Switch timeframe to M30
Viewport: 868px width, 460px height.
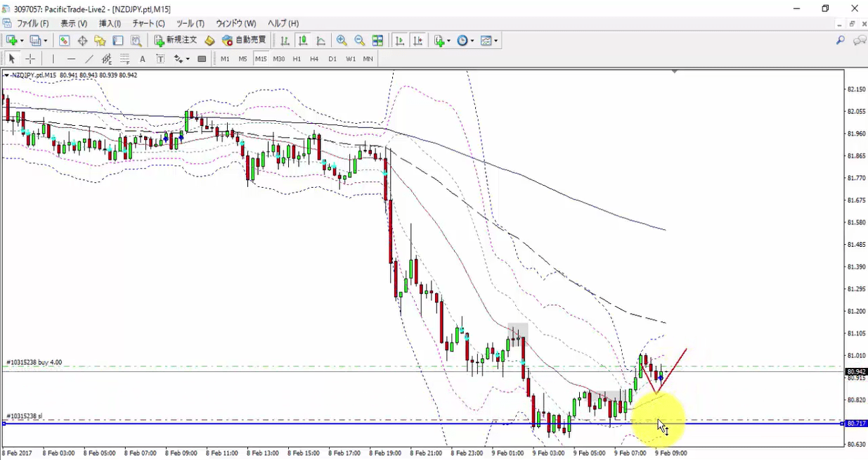(x=279, y=59)
